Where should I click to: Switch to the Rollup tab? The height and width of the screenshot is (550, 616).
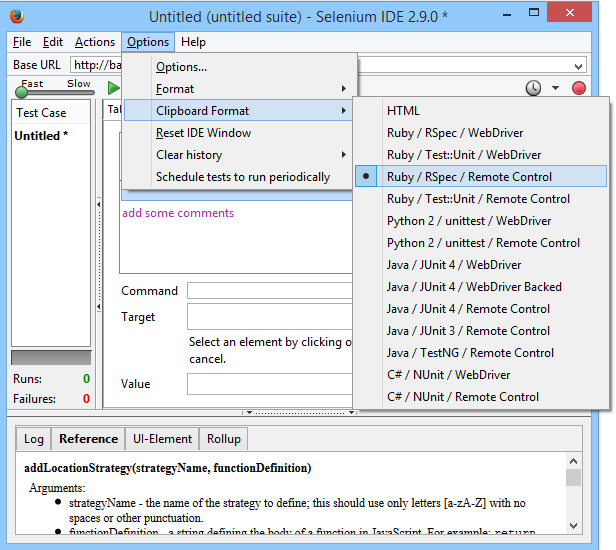(x=224, y=439)
